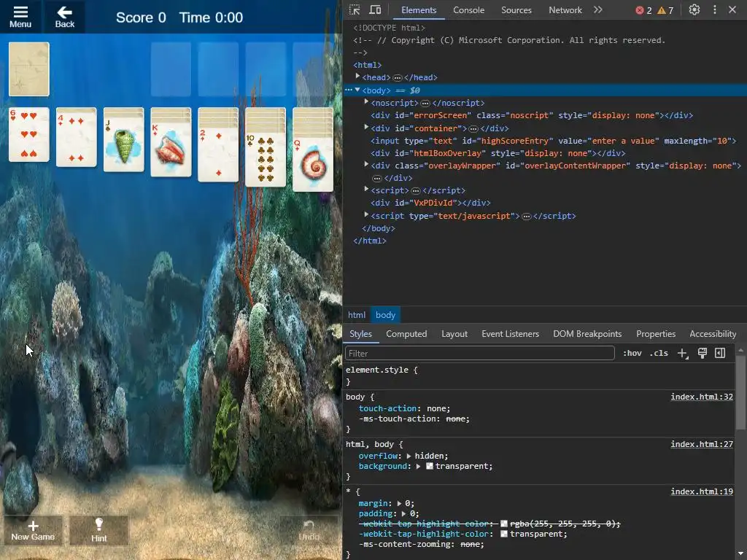Switch to the Network tab

coord(565,10)
